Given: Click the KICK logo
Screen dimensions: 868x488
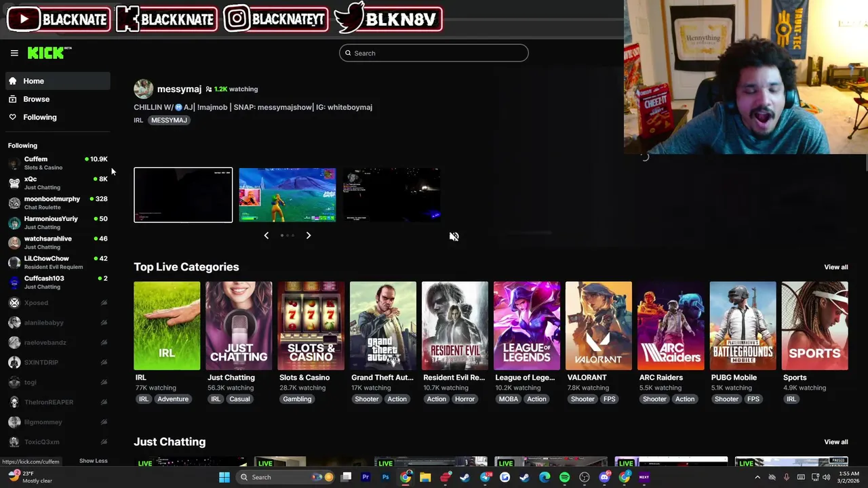Looking at the screenshot, I should 49,53.
